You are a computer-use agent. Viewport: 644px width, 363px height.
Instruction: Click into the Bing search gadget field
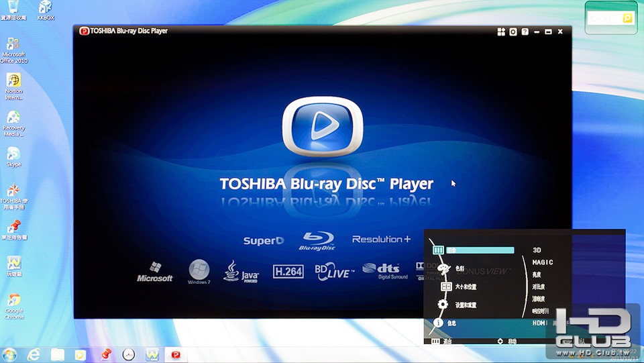pyautogui.click(x=605, y=18)
